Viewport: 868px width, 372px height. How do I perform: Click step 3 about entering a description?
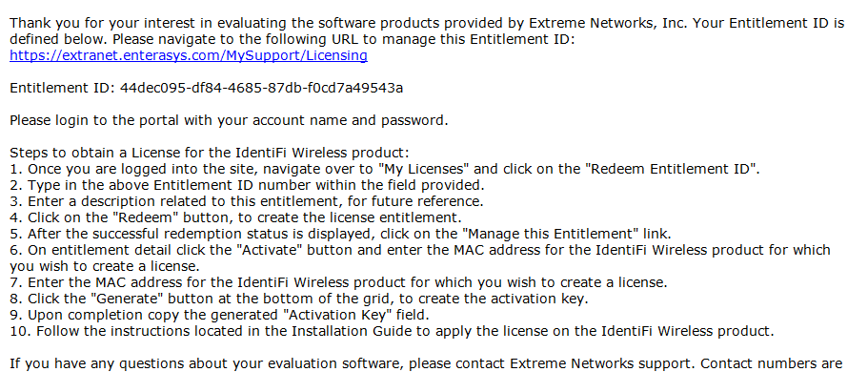tap(247, 201)
